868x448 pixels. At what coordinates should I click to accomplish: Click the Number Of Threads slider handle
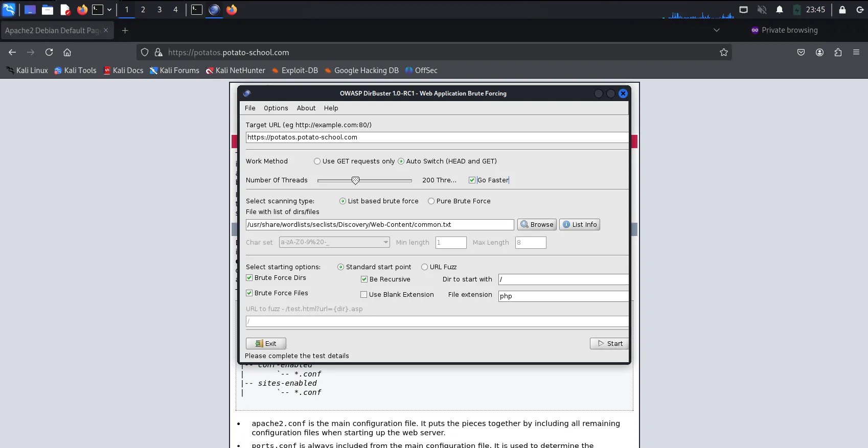click(355, 180)
